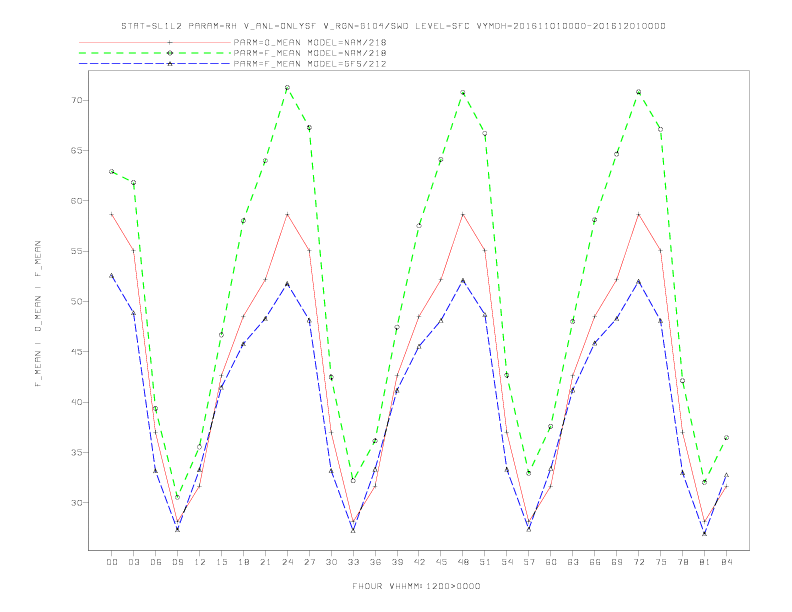792x612 pixels.
Task: Click y-axis tick label 70
Action: tap(76, 100)
